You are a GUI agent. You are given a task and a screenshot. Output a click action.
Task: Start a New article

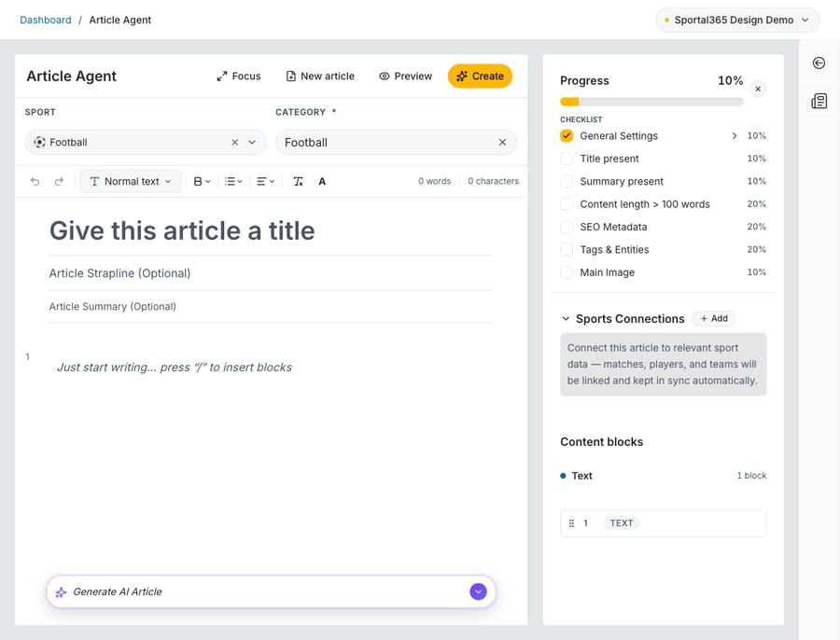click(x=320, y=77)
